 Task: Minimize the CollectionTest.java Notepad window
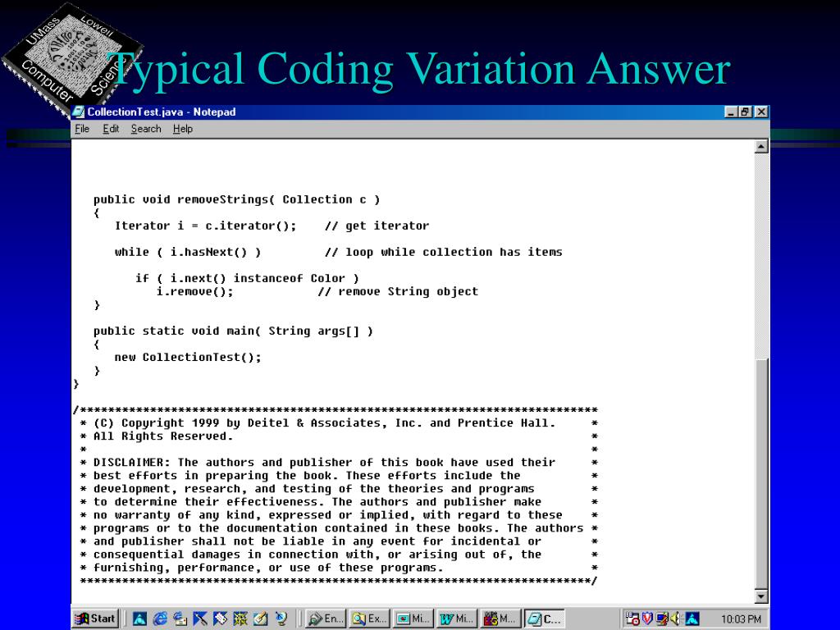click(731, 112)
